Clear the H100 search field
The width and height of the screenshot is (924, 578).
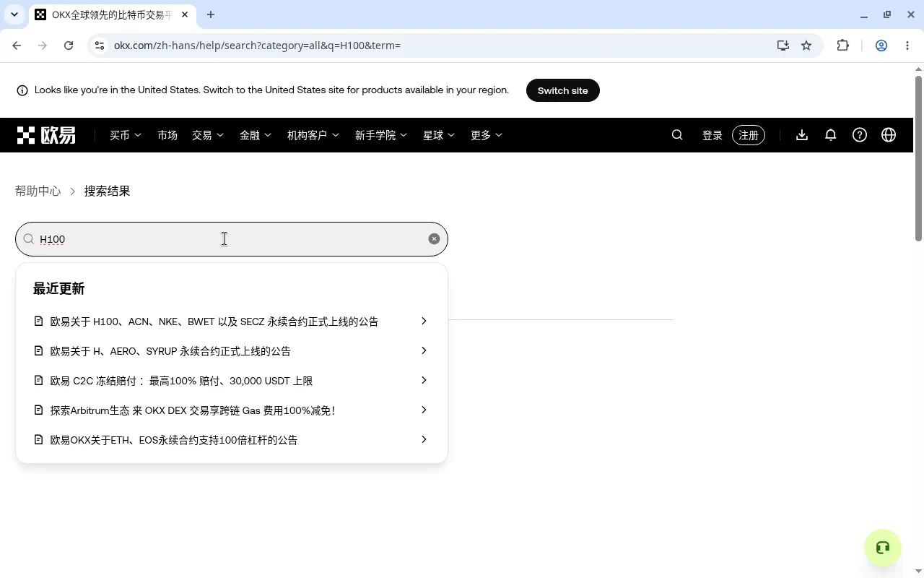434,239
